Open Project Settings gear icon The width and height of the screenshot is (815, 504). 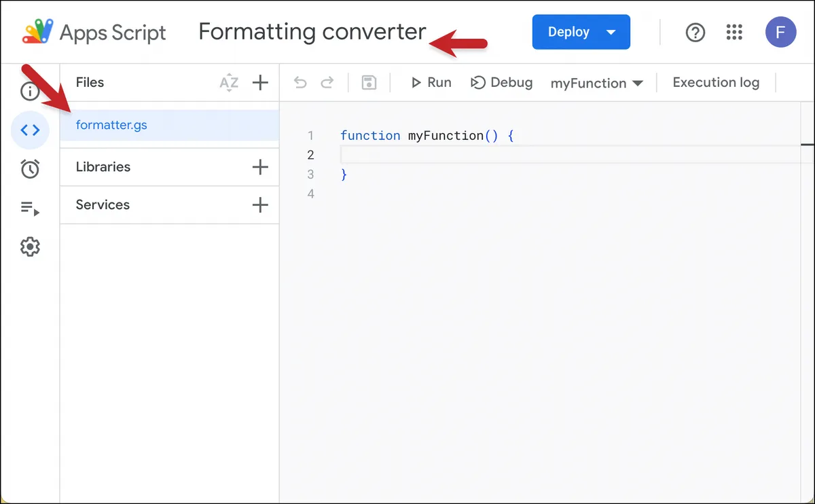(x=30, y=247)
